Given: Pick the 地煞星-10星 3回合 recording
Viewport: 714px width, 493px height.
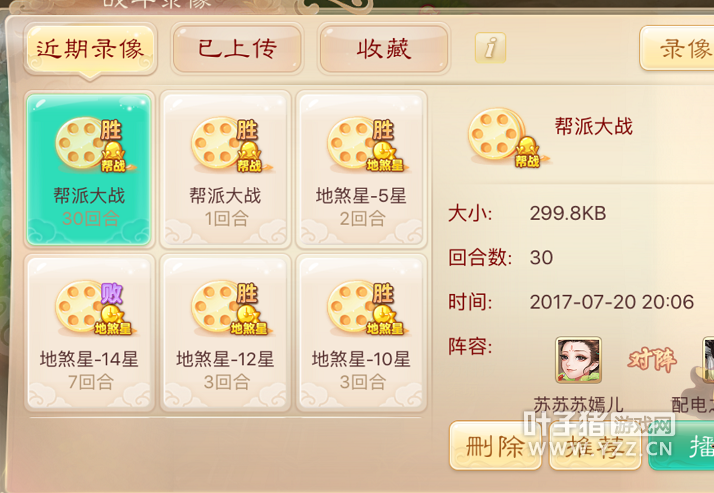Looking at the screenshot, I should [361, 333].
